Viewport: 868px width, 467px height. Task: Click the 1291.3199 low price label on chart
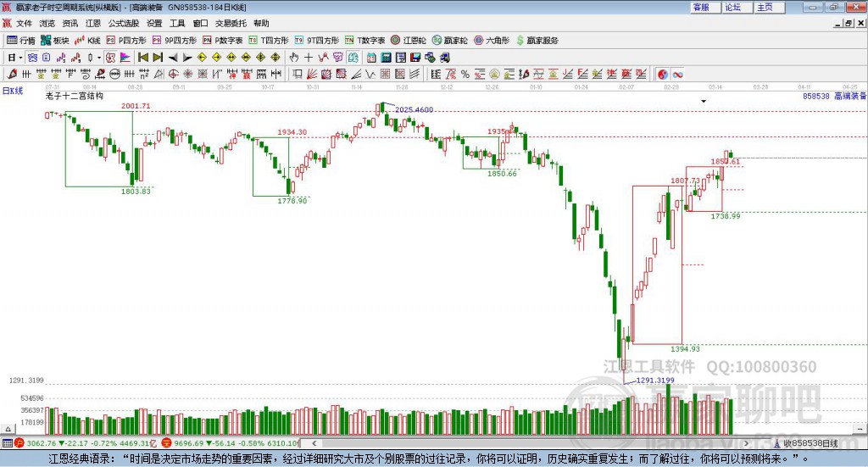point(655,381)
